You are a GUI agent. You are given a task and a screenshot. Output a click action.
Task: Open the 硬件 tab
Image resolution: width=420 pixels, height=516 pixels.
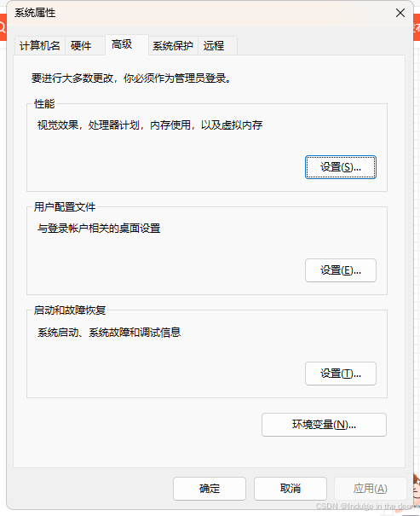pos(81,45)
